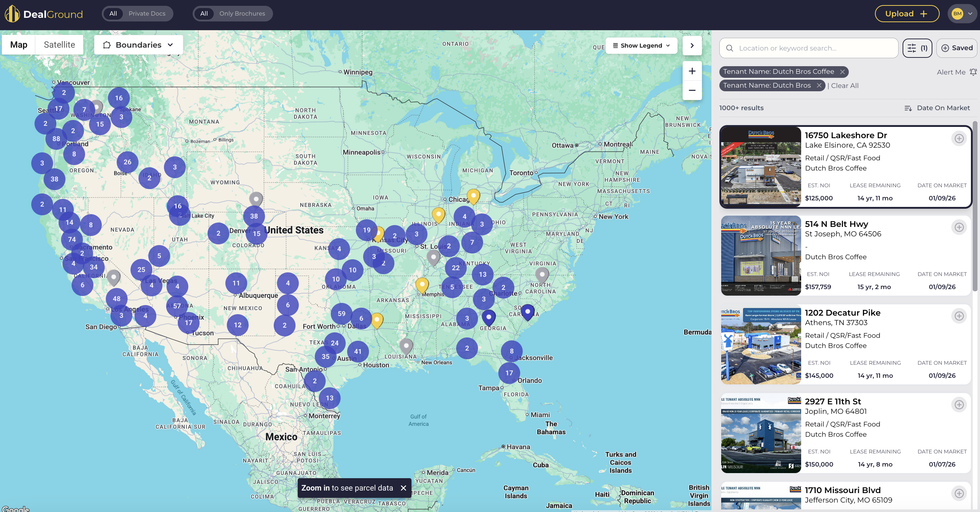The width and height of the screenshot is (980, 512).
Task: Click the map zoom in plus button
Action: click(692, 71)
